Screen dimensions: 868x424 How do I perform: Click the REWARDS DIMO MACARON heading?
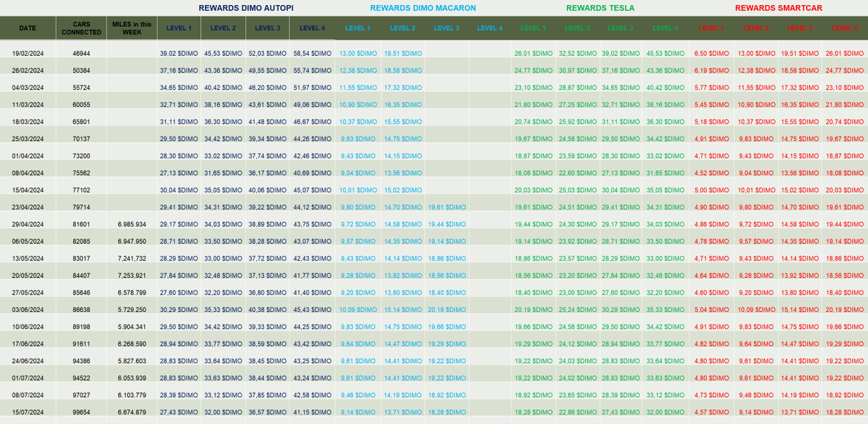pyautogui.click(x=423, y=8)
